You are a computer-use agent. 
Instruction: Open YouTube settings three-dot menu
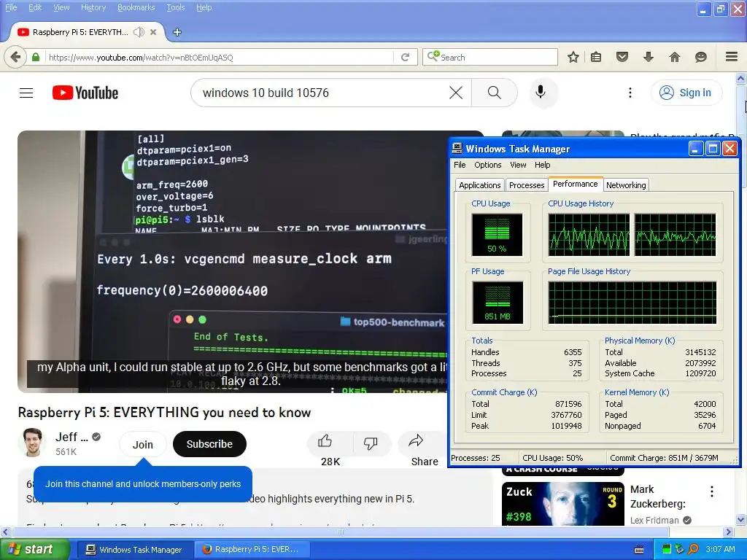click(630, 93)
